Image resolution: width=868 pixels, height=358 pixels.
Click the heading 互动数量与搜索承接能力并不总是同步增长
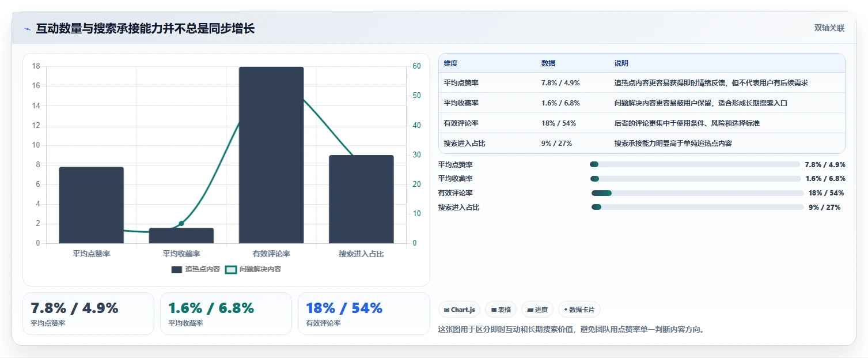point(145,28)
